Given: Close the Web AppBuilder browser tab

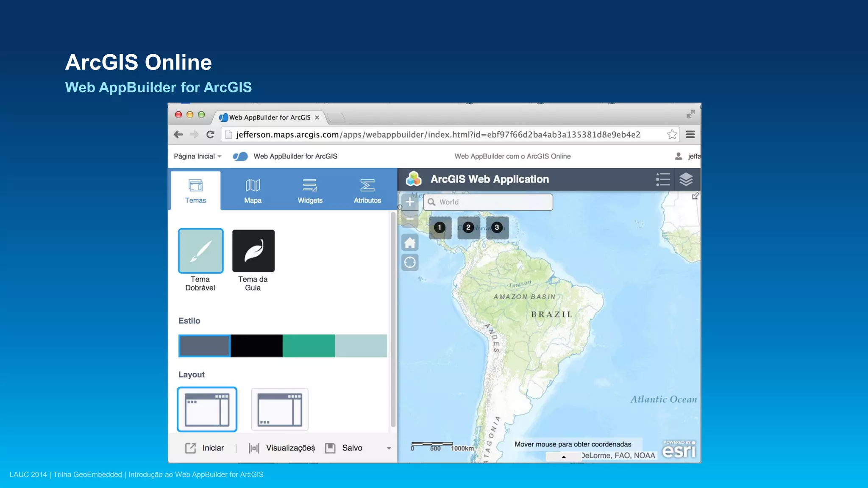Looking at the screenshot, I should (x=317, y=118).
